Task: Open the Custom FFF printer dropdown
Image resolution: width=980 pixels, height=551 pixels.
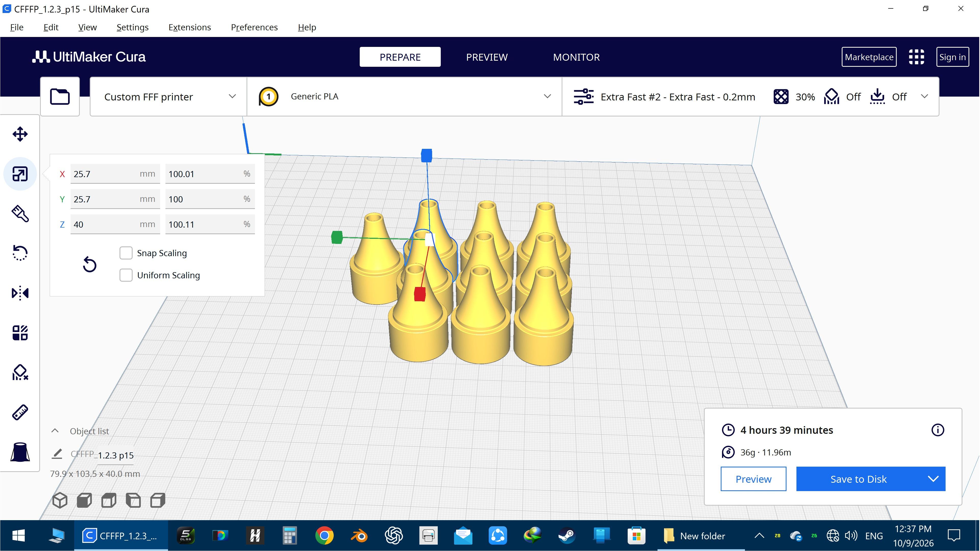Action: [x=168, y=97]
